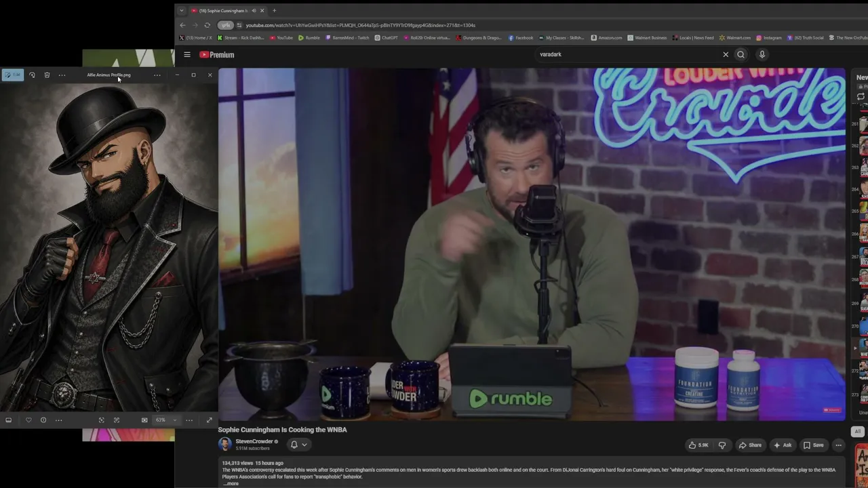Open the StevenCrowder channel avatar
Screen dimensions: 868x488
224,444
